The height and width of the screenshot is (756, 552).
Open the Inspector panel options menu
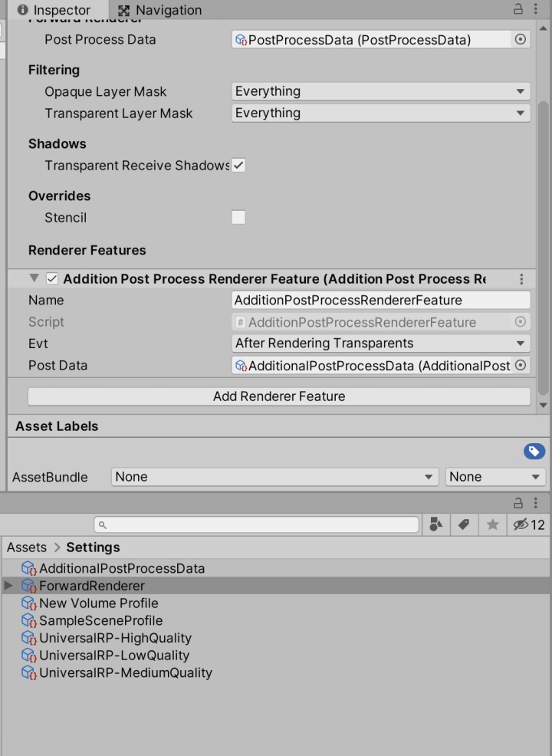tap(536, 9)
